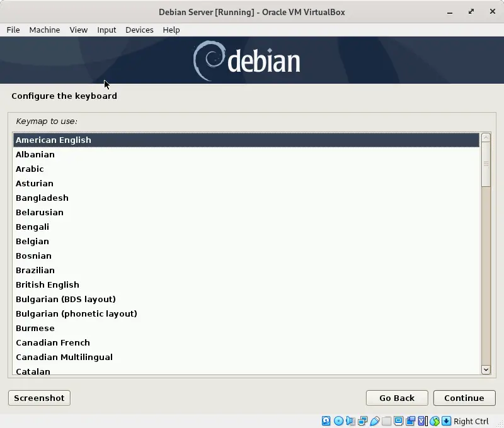Click the network adapters status icon

(363, 421)
